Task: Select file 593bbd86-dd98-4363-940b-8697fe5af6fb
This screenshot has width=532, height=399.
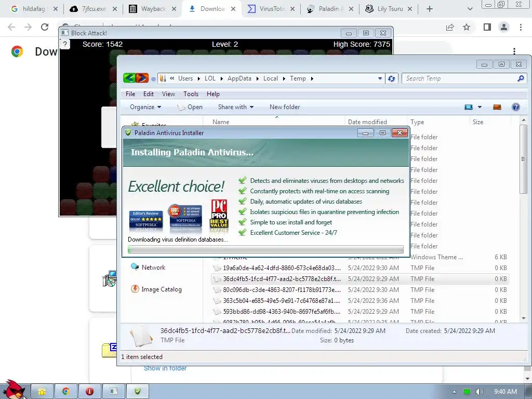Action: pos(360,312)
